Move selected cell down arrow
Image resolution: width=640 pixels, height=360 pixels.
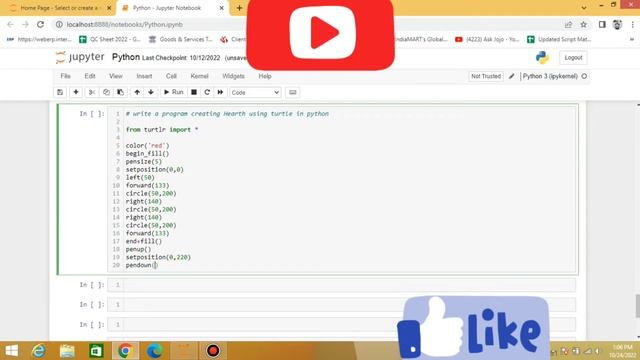151,92
